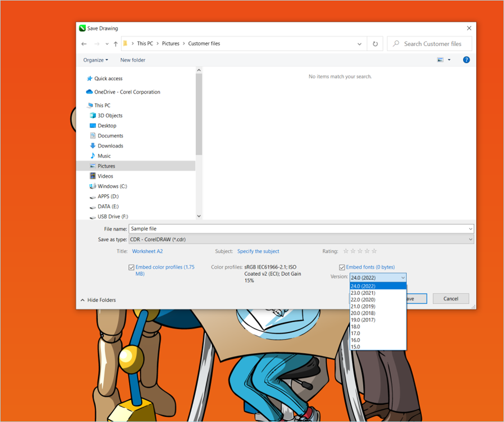This screenshot has height=422, width=504.
Task: Click the Up one level arrow
Action: tap(116, 44)
